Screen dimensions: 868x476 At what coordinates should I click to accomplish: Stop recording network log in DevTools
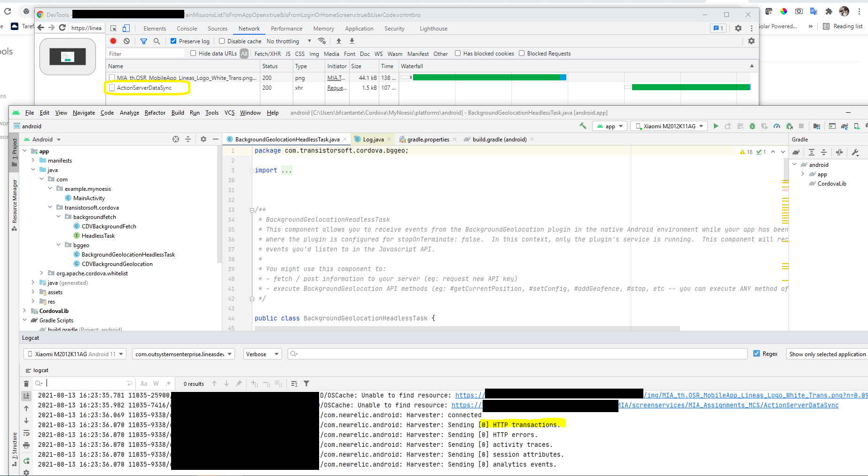pyautogui.click(x=113, y=41)
